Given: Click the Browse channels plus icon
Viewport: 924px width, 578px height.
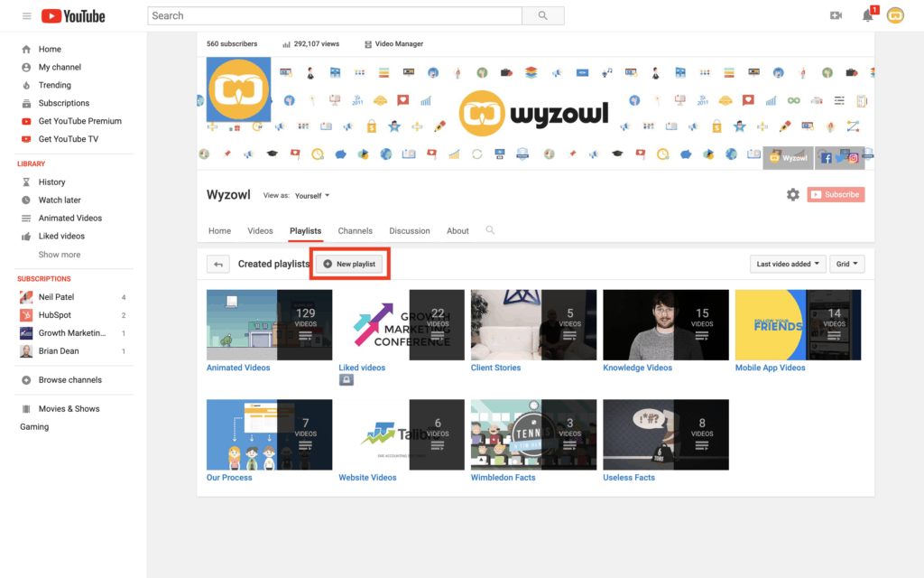Looking at the screenshot, I should pos(26,380).
